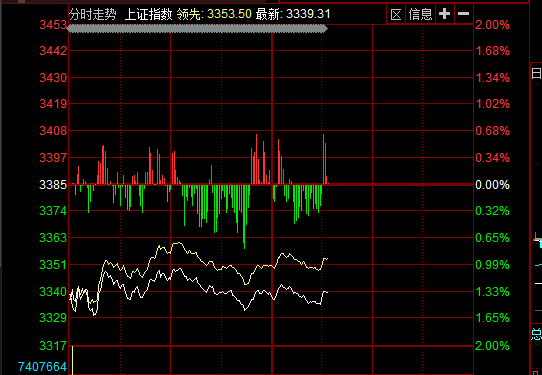
Task: Click the 3442 price axis label
Action: (53, 51)
